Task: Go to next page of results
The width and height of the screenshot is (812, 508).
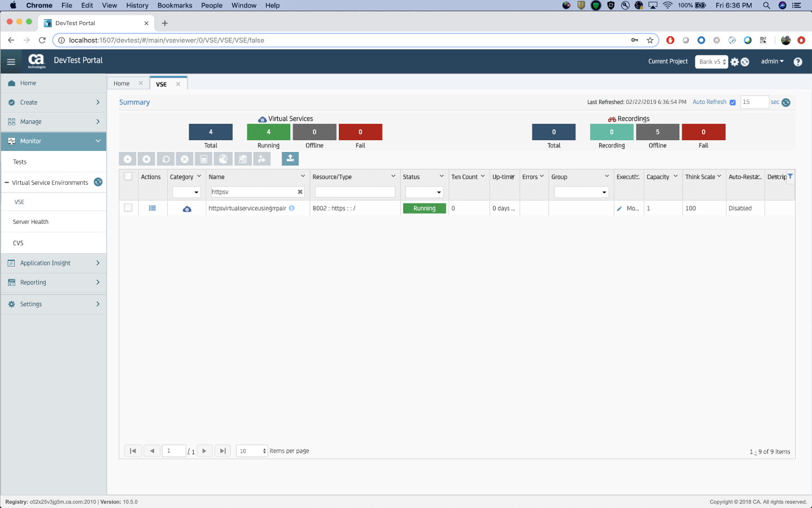Action: click(x=204, y=451)
